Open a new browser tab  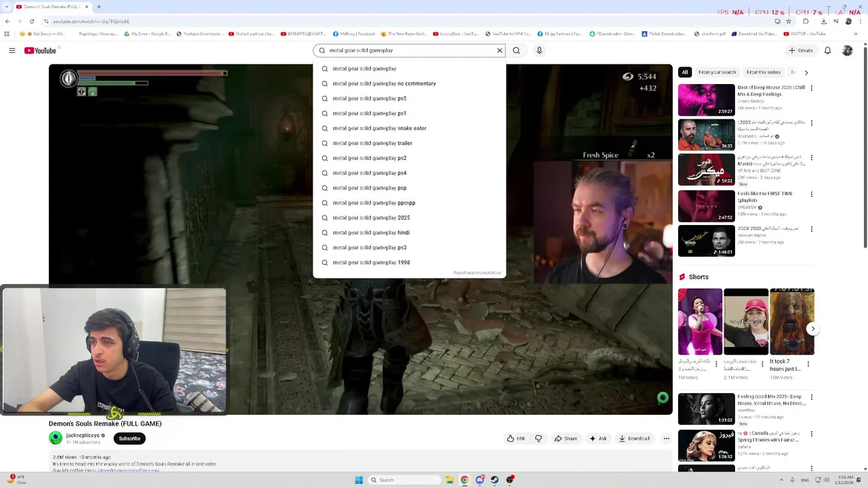(99, 7)
